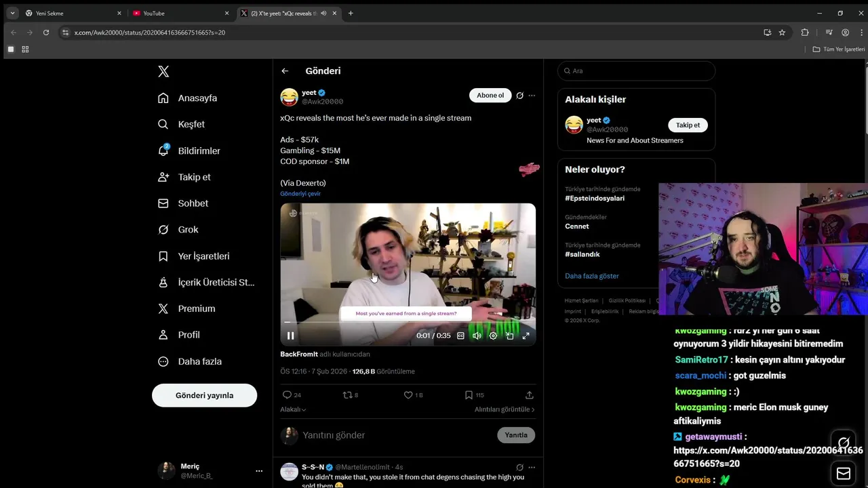Reload the page
This screenshot has height=488, width=868.
(x=46, y=32)
